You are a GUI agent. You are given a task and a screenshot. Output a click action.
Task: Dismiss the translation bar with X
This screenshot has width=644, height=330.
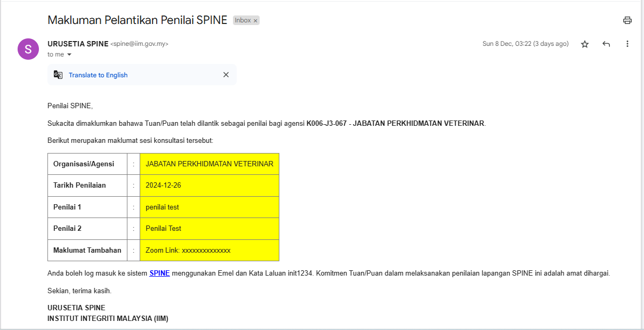point(226,75)
